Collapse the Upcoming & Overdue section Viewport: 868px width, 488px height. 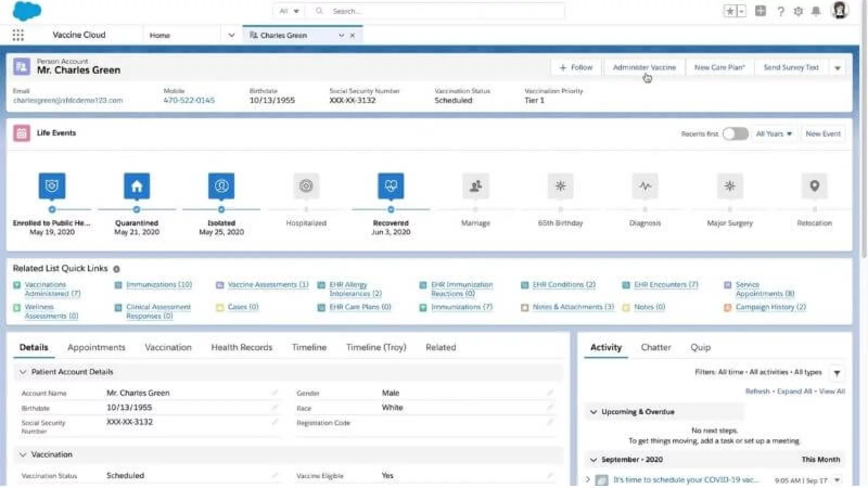(x=593, y=412)
